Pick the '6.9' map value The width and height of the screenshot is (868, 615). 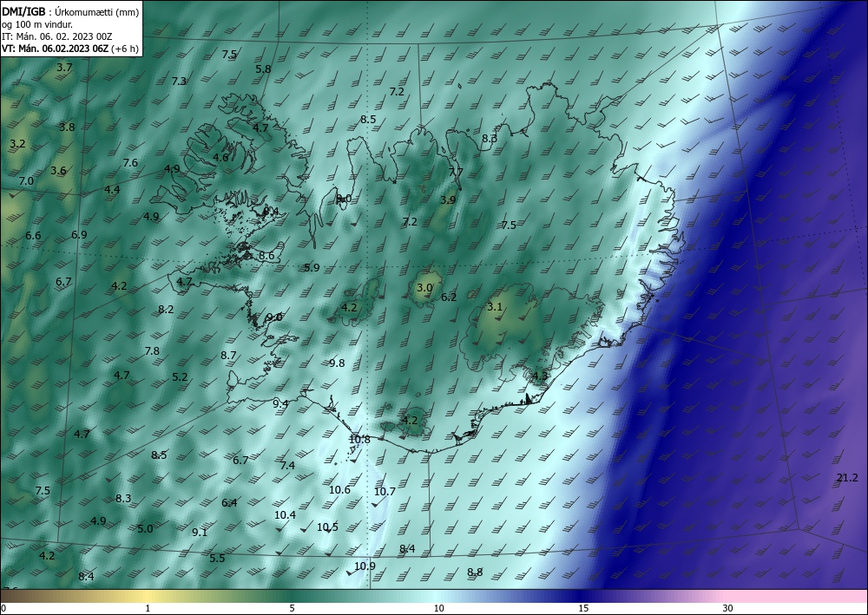(79, 234)
